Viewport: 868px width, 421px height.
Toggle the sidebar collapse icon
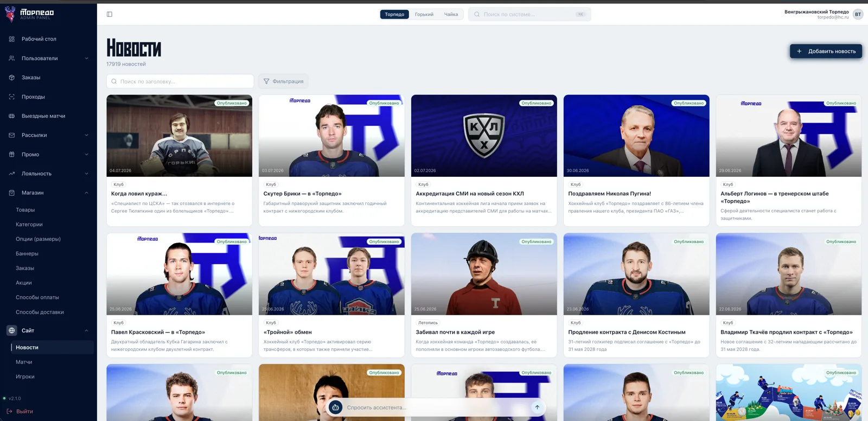(110, 15)
